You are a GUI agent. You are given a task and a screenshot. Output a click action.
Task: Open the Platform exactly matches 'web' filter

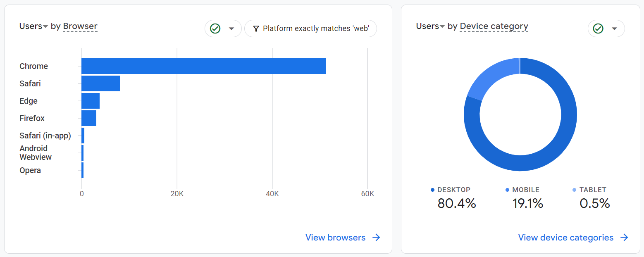(315, 29)
